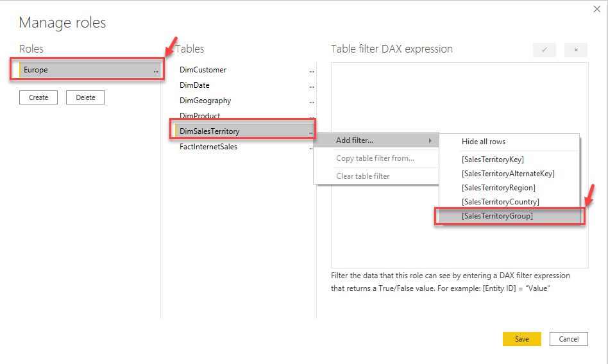Close the Manage roles dialog

[x=596, y=9]
